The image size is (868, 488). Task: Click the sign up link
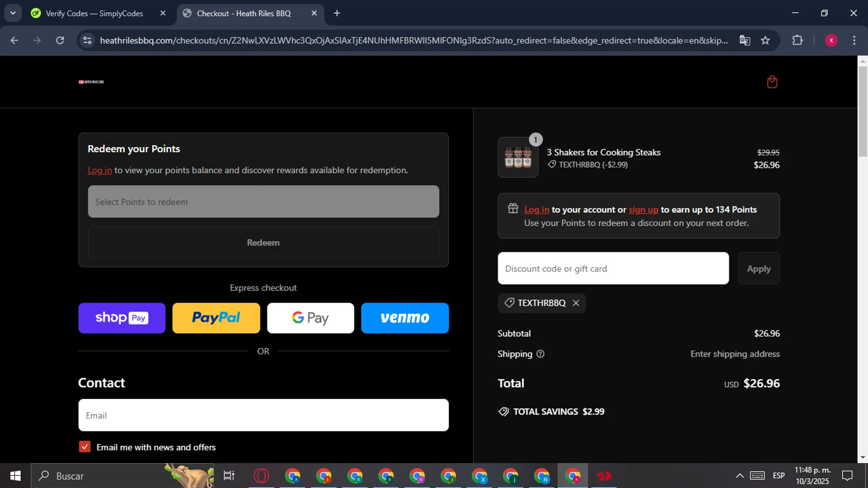pos(643,210)
